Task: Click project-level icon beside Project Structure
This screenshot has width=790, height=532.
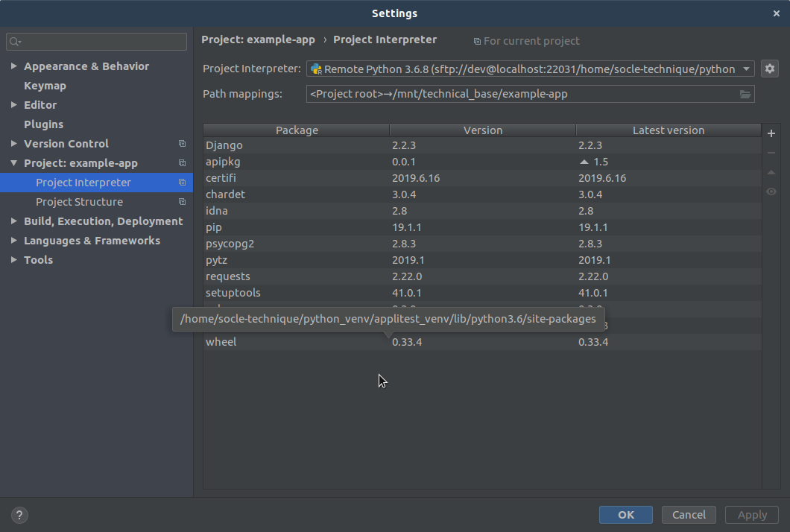Action: click(182, 202)
